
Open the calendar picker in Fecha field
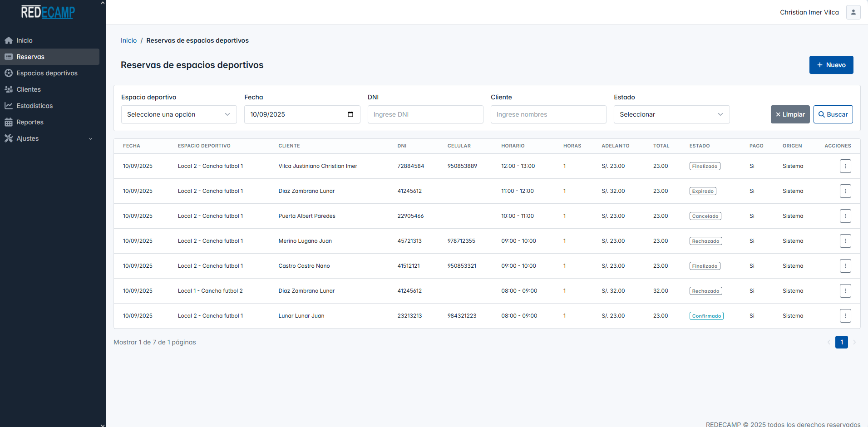(x=350, y=114)
